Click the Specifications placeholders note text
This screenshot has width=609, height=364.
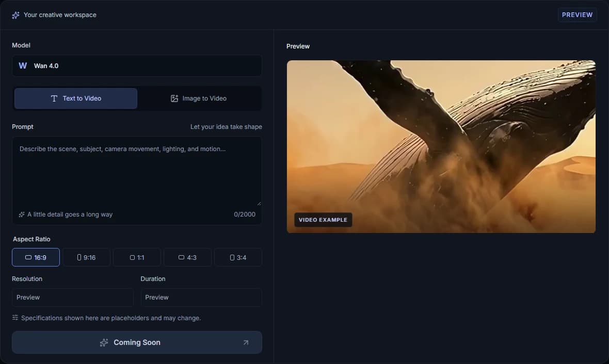111,318
